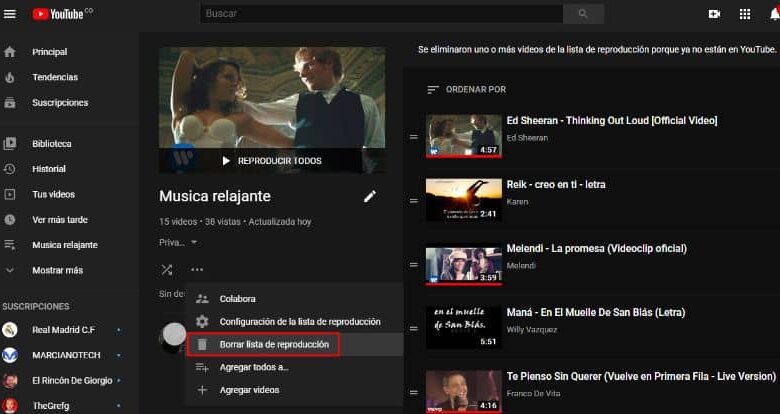
Task: Open Melendi La promesa video thumbnail
Action: pyautogui.click(x=464, y=264)
